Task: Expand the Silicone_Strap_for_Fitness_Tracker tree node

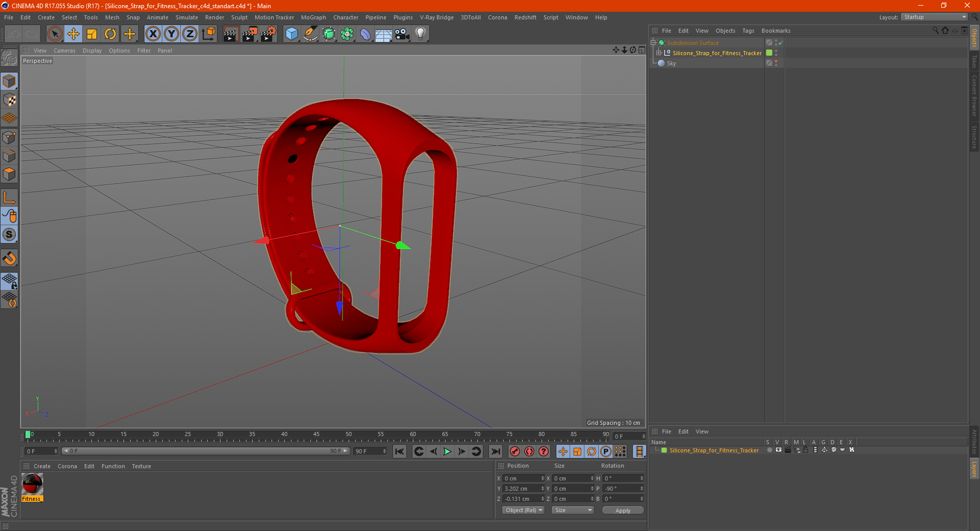Action: [659, 53]
